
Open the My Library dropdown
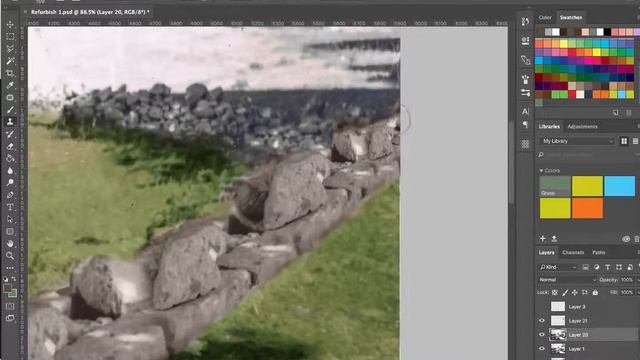tap(578, 141)
